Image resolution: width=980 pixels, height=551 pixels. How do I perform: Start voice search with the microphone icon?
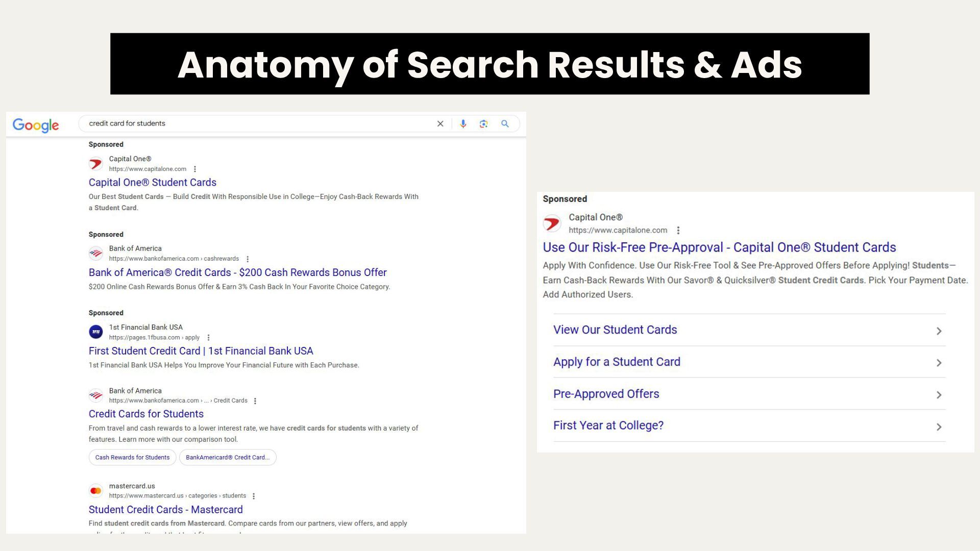[x=463, y=124]
